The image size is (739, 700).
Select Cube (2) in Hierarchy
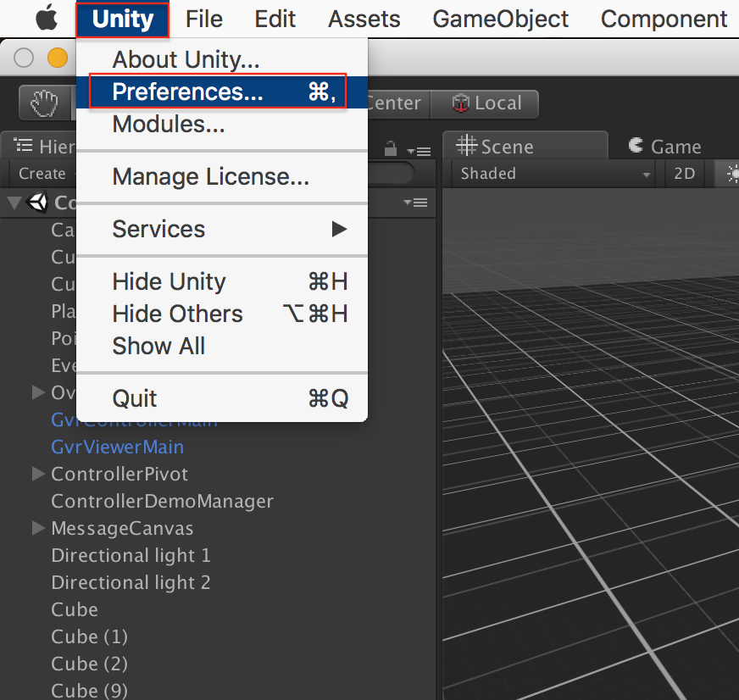click(90, 664)
